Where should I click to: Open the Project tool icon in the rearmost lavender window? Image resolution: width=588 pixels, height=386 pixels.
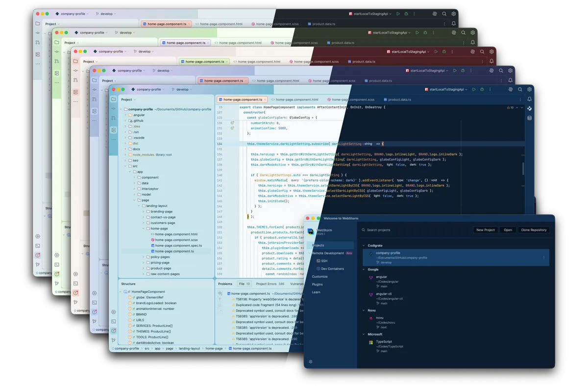38,24
